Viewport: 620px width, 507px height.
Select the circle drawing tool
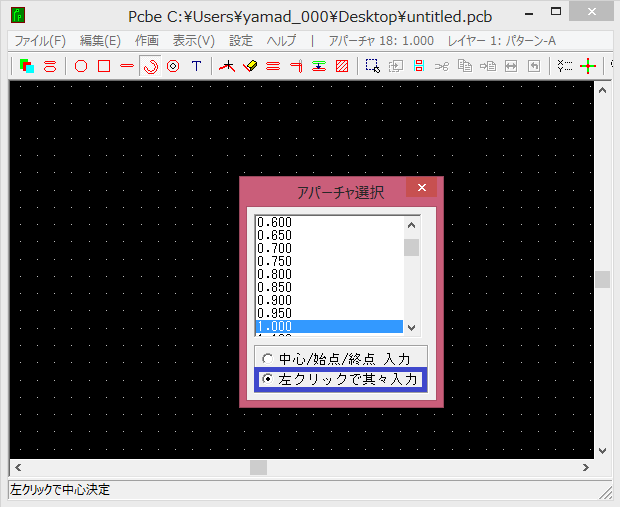pos(81,66)
